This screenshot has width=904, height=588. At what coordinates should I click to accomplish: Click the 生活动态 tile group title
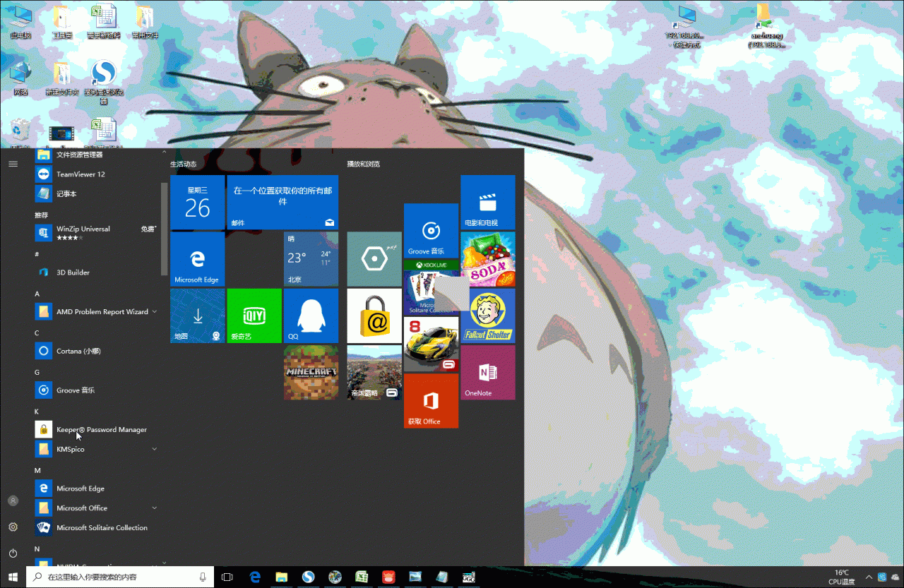(184, 164)
